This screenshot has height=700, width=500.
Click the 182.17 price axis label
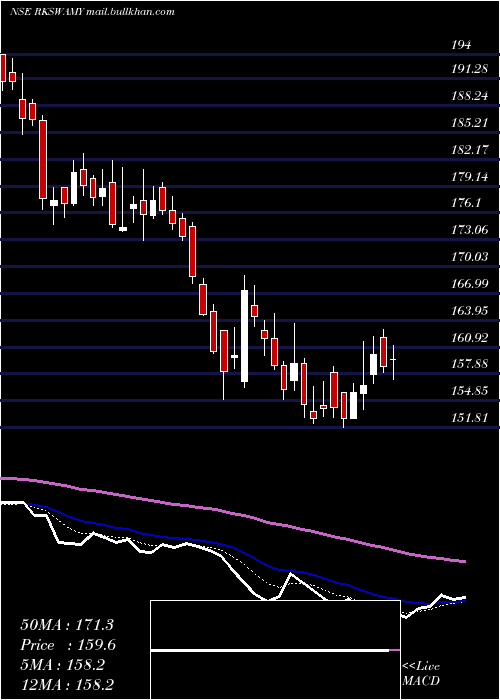click(x=469, y=150)
